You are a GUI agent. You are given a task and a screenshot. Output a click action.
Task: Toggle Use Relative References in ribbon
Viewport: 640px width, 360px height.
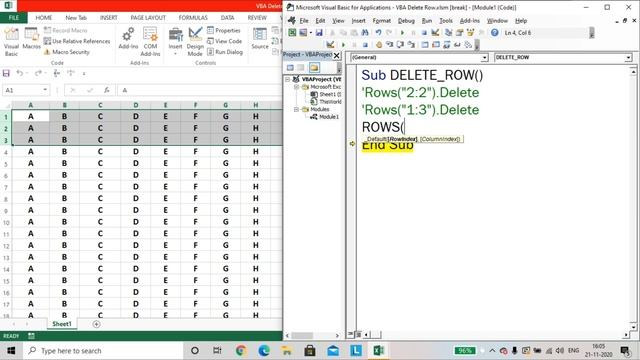[x=77, y=41]
